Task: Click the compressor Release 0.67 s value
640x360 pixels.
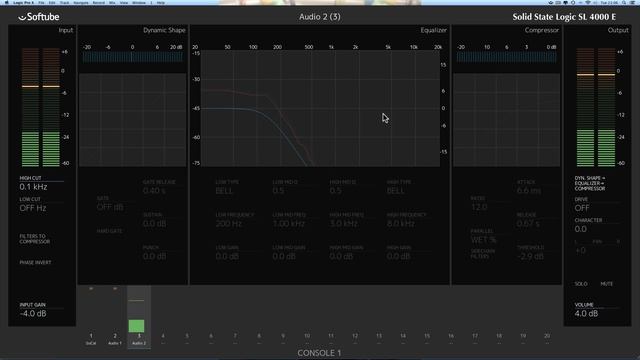Action: pos(528,224)
